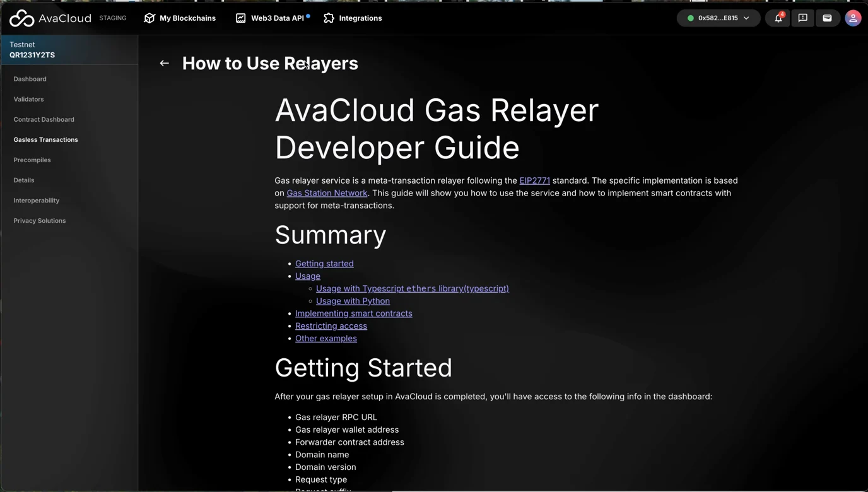Screen dimensions: 868x492
Task: Jump to Implementing smart contracts link
Action: click(354, 313)
